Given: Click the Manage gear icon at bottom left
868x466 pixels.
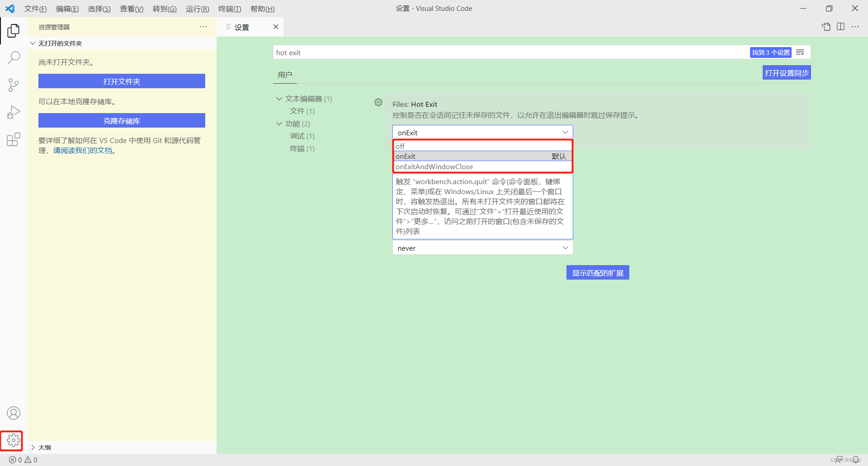Looking at the screenshot, I should [14, 440].
